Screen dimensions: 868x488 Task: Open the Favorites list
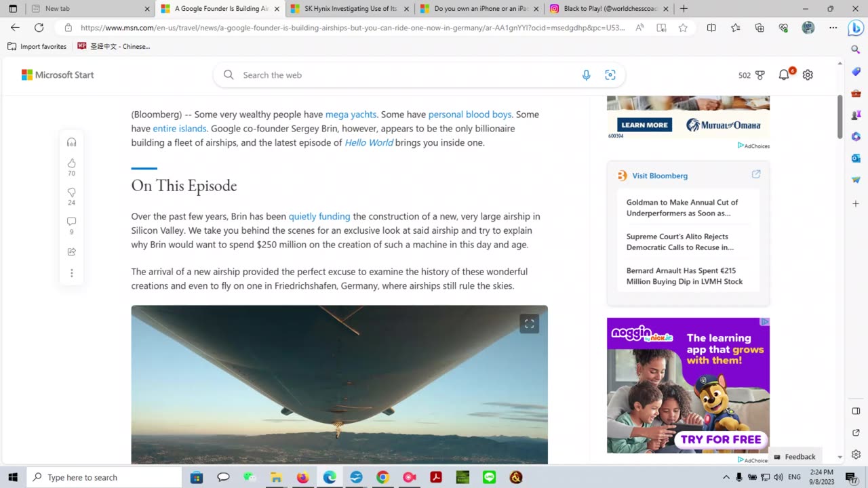click(x=736, y=28)
